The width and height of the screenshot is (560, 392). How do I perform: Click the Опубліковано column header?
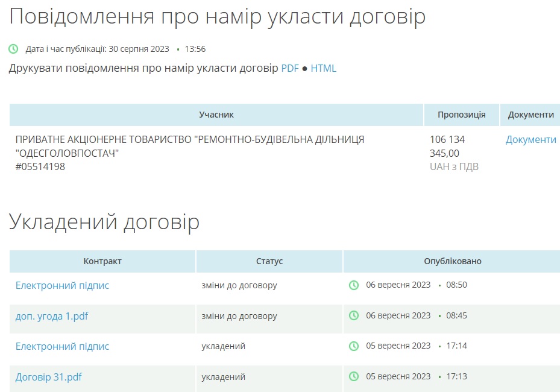452,261
